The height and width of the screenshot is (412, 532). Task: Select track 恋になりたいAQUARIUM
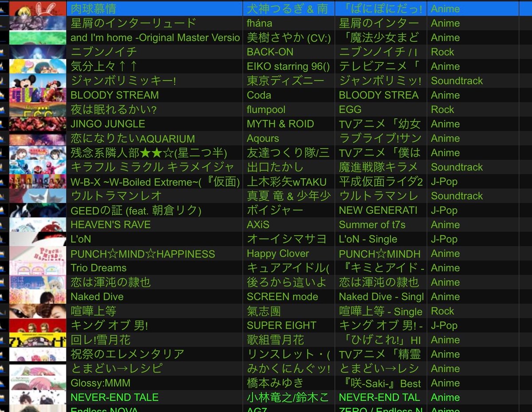tap(133, 138)
